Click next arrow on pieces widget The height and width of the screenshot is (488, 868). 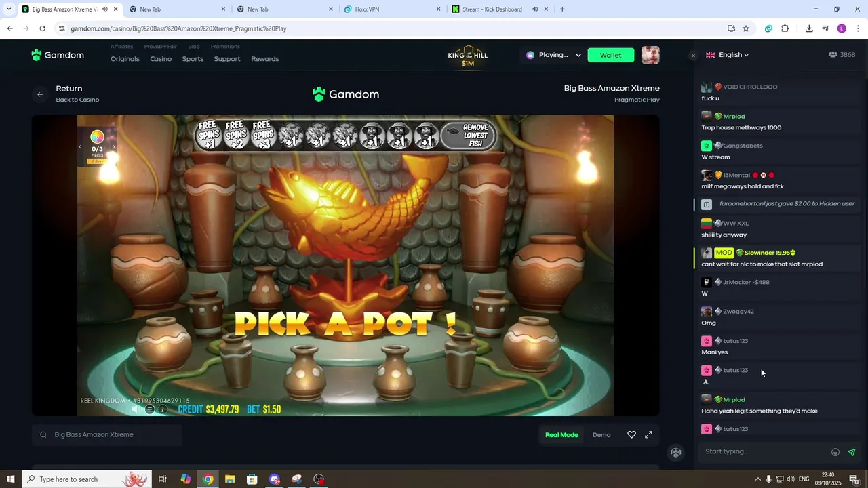(x=113, y=146)
